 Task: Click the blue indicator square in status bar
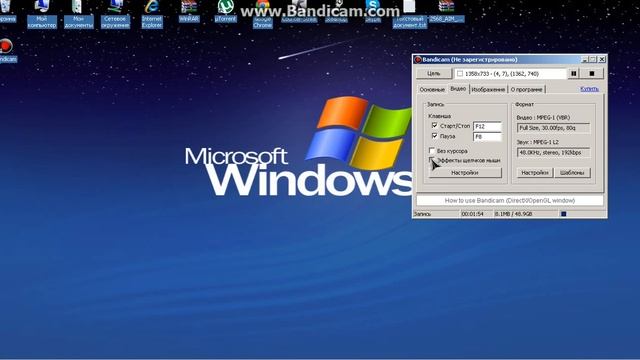point(564,214)
